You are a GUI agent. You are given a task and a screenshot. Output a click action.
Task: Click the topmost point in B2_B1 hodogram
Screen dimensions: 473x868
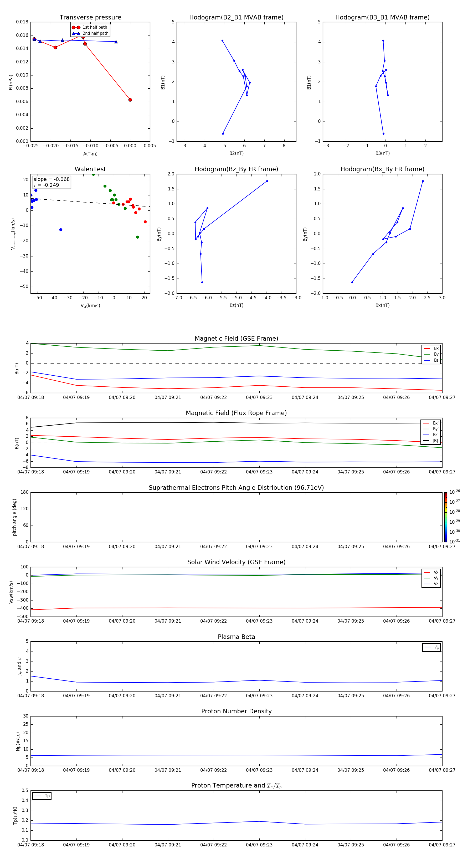(222, 41)
